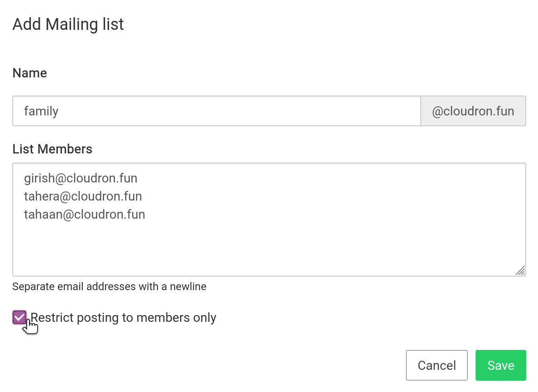This screenshot has height=392, width=538.
Task: Click the word 'family' in the Name field
Action: 41,111
